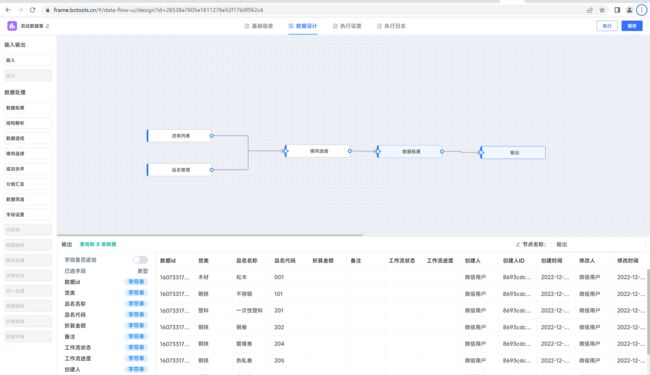Click the 数据id column header
The width and height of the screenshot is (650, 375).
[168, 261]
